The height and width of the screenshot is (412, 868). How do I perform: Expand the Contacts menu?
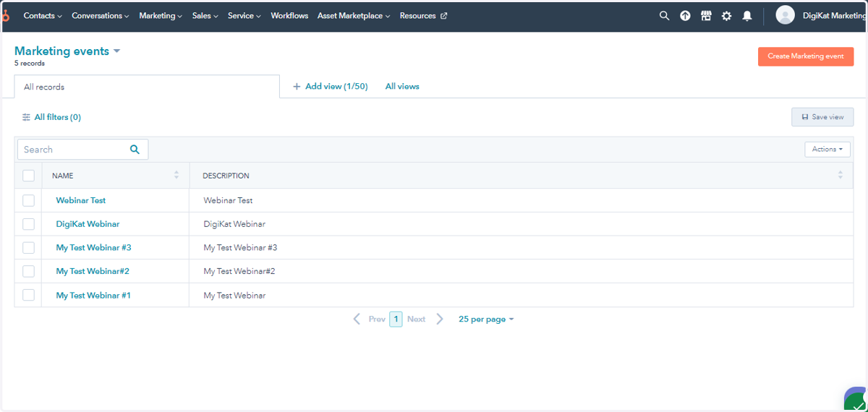click(43, 15)
